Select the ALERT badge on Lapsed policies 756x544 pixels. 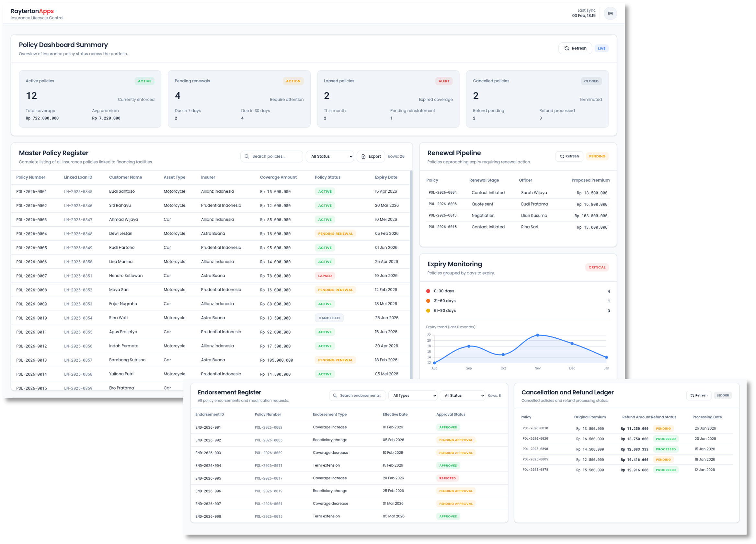444,81
